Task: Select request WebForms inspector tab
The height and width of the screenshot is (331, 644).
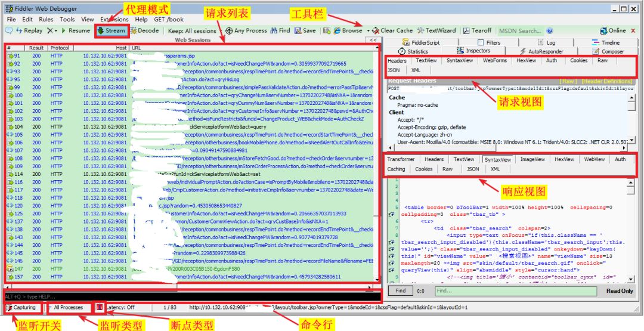Action: (494, 60)
